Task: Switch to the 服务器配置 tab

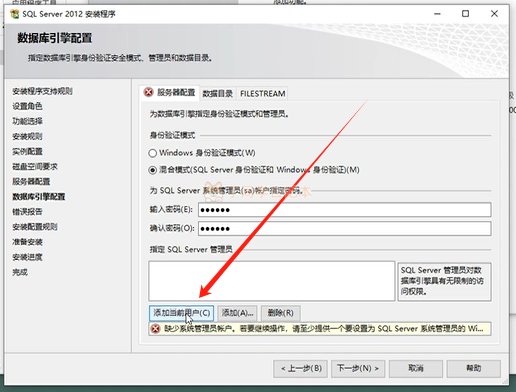Action: pos(170,92)
